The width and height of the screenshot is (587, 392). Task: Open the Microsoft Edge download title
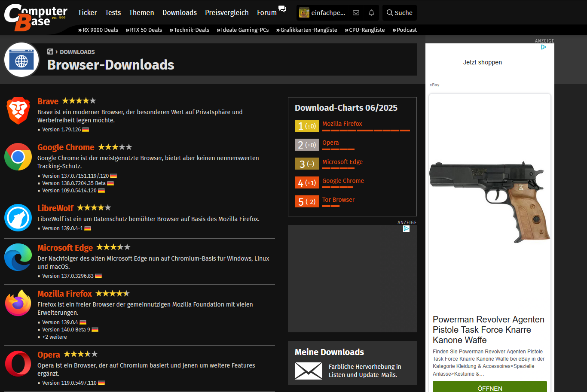click(x=65, y=248)
